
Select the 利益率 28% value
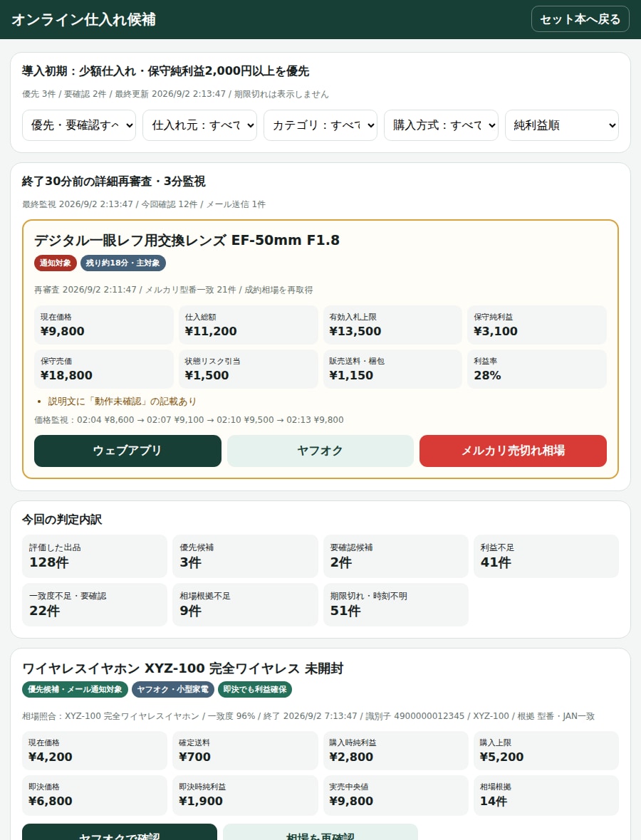click(x=537, y=369)
